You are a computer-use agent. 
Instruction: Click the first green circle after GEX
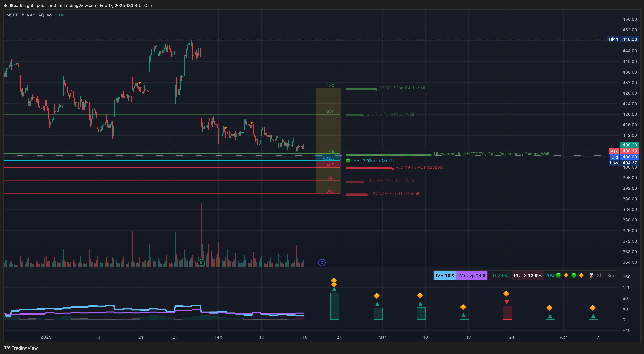558,275
